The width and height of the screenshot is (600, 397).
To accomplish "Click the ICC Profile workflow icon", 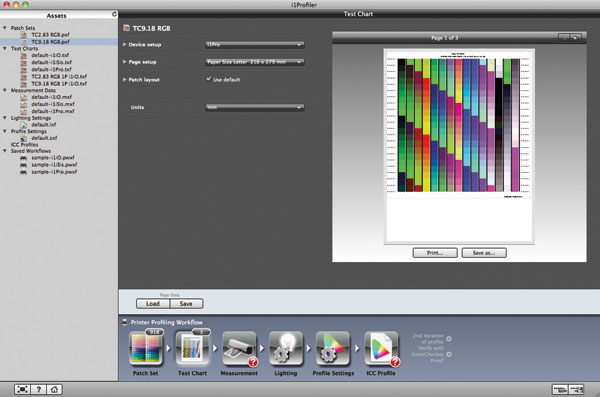I will coord(381,349).
